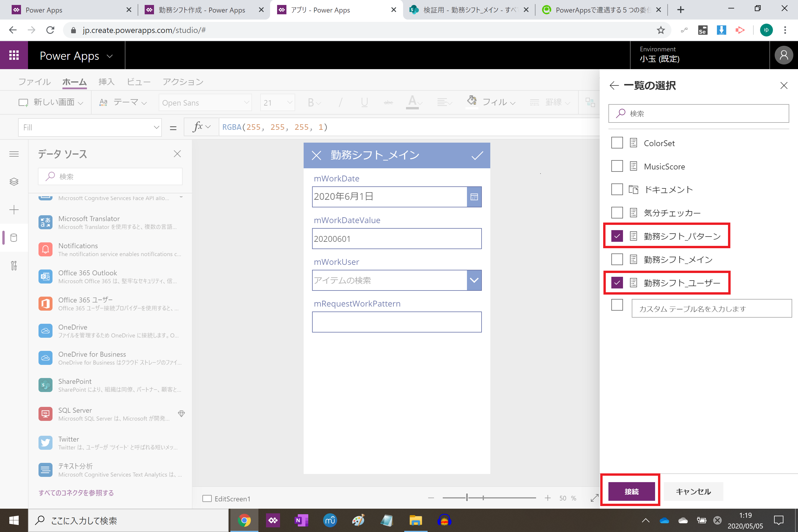The image size is (798, 532).
Task: Click the fit-to-window expand icon
Action: click(x=594, y=498)
